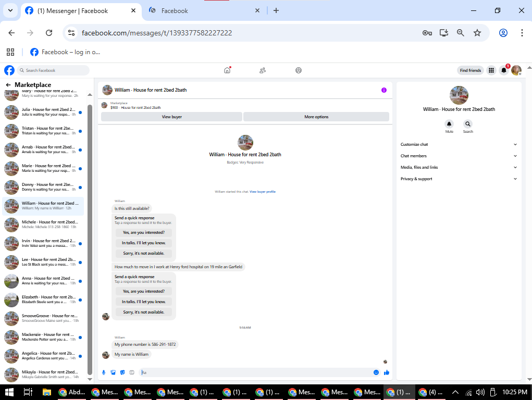This screenshot has height=400, width=532.
Task: Click the Find friends button
Action: click(470, 70)
